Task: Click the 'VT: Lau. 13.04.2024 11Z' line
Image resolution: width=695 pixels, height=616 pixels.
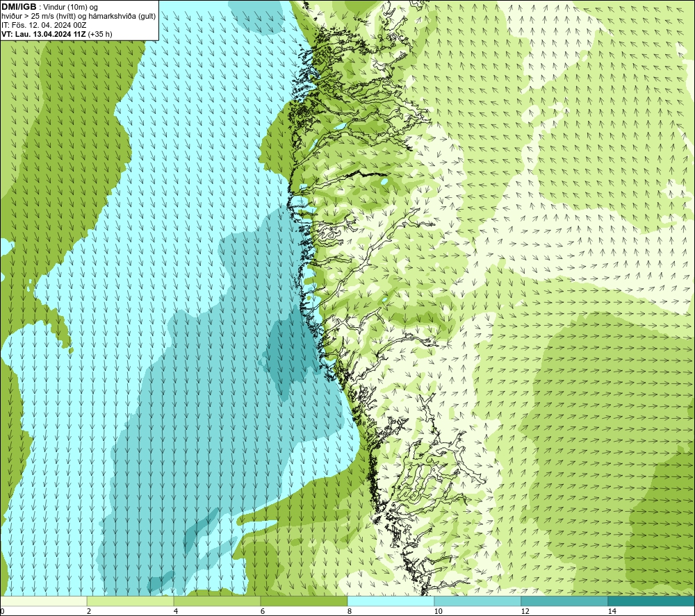Action: coord(44,34)
